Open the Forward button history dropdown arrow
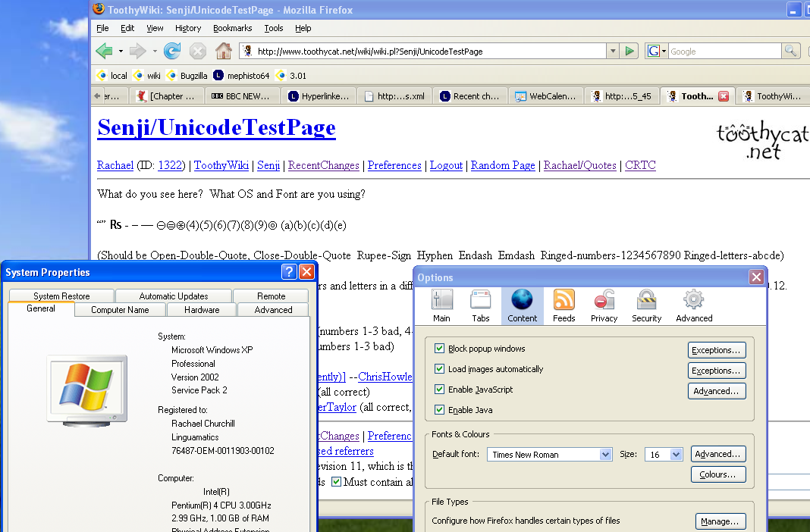Viewport: 810px width, 532px height. tap(155, 51)
